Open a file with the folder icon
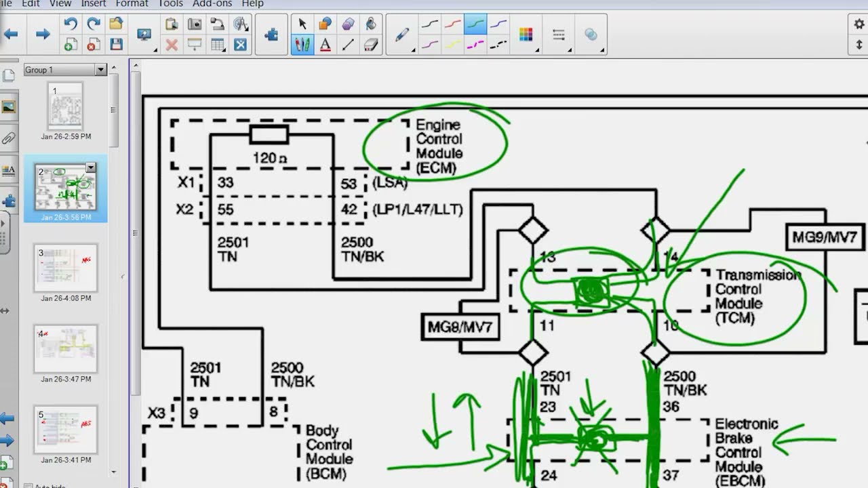Viewport: 868px width, 488px height. [x=116, y=24]
